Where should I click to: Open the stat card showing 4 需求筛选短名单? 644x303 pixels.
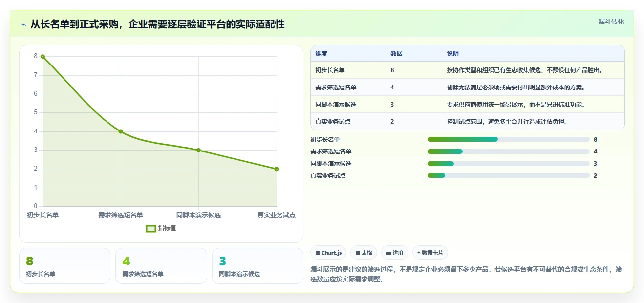click(x=161, y=266)
